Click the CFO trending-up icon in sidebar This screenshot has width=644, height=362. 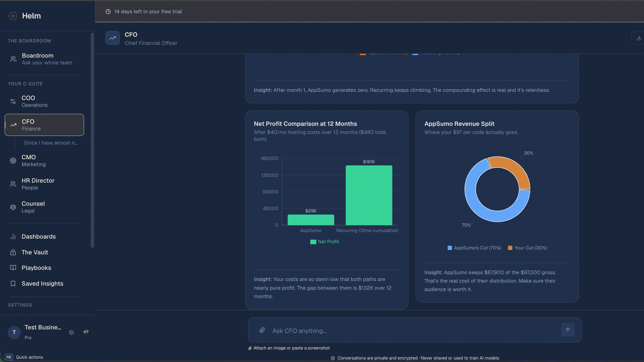[13, 125]
